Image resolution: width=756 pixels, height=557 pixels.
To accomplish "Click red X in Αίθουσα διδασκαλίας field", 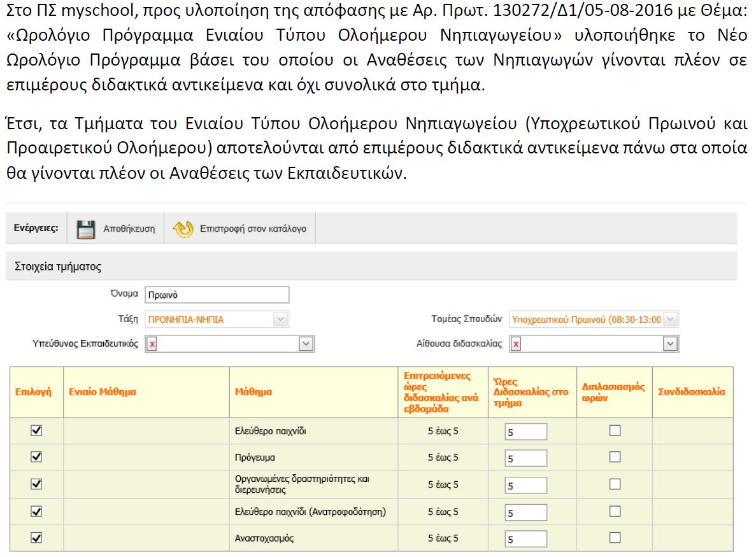I will [x=515, y=344].
